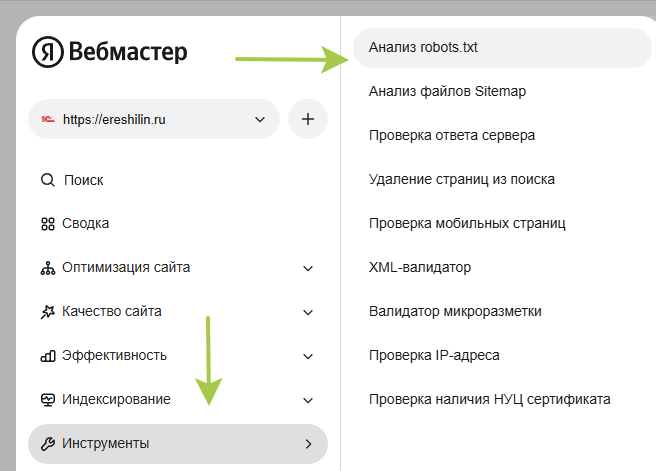Select Анализ файлов Sitemap
The width and height of the screenshot is (656, 471).
pos(447,91)
